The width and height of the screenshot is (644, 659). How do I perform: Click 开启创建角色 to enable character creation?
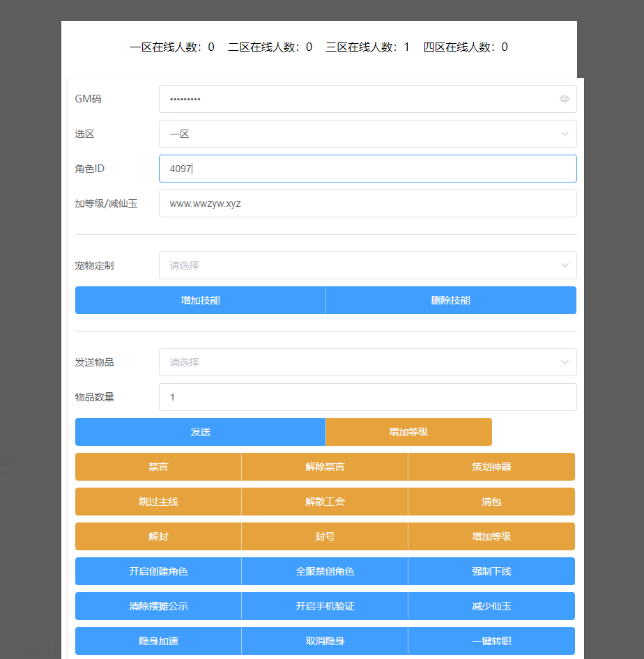(158, 571)
